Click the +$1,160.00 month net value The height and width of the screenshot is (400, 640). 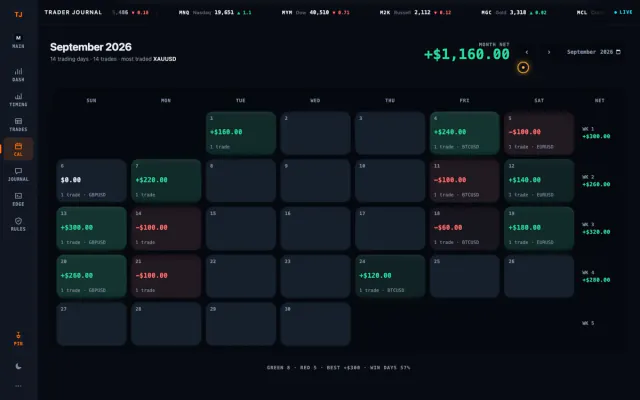click(467, 54)
